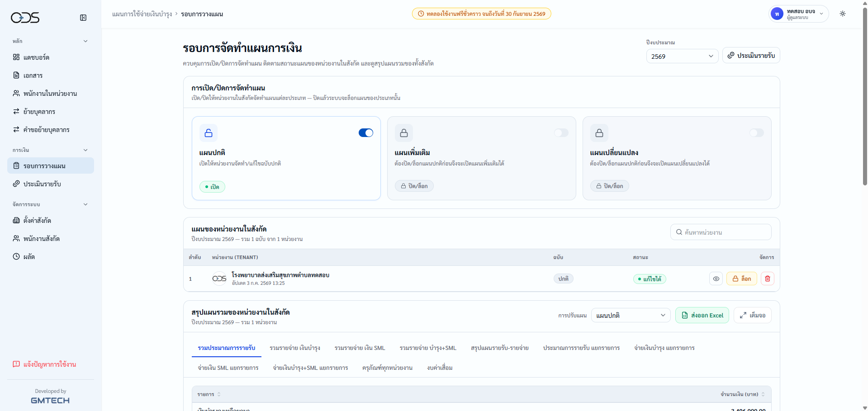Click the open padlock icon on แผนปกติ card
The width and height of the screenshot is (868, 411).
(x=209, y=133)
